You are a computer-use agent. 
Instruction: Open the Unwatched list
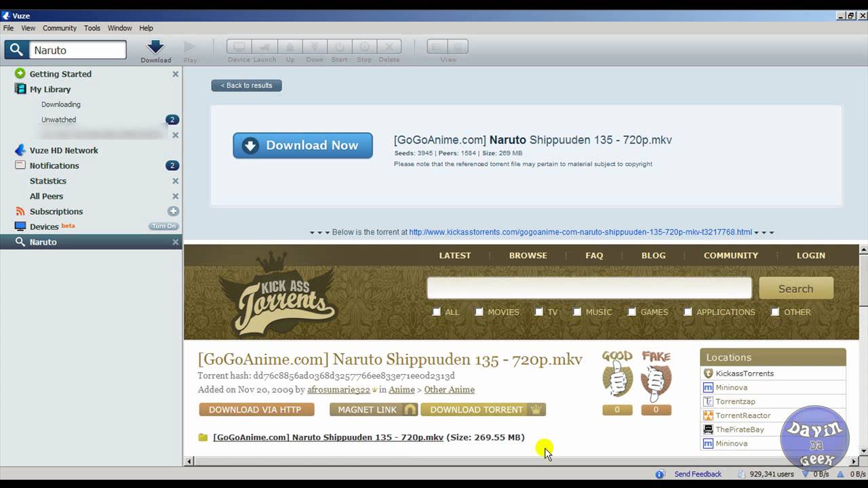tap(58, 120)
